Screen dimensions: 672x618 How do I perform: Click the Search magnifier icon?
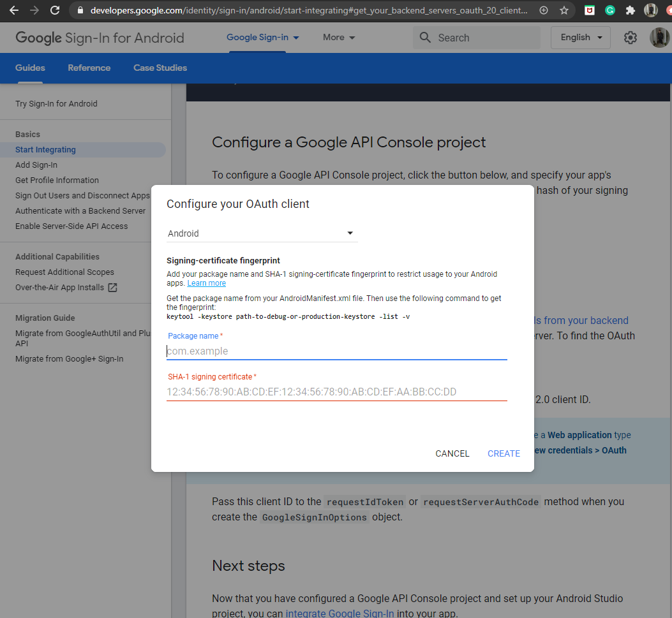tap(424, 37)
